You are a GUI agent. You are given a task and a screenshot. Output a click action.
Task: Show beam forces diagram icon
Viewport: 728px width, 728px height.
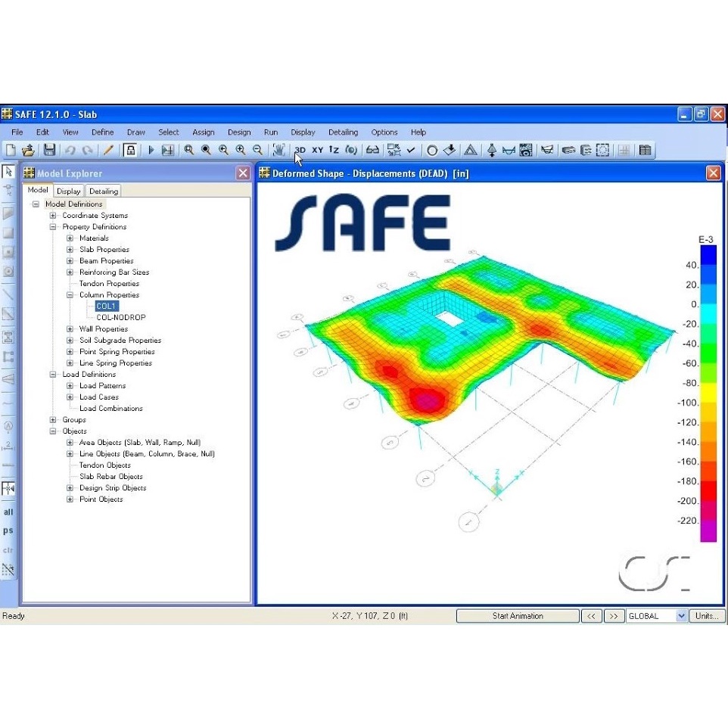[x=509, y=151]
